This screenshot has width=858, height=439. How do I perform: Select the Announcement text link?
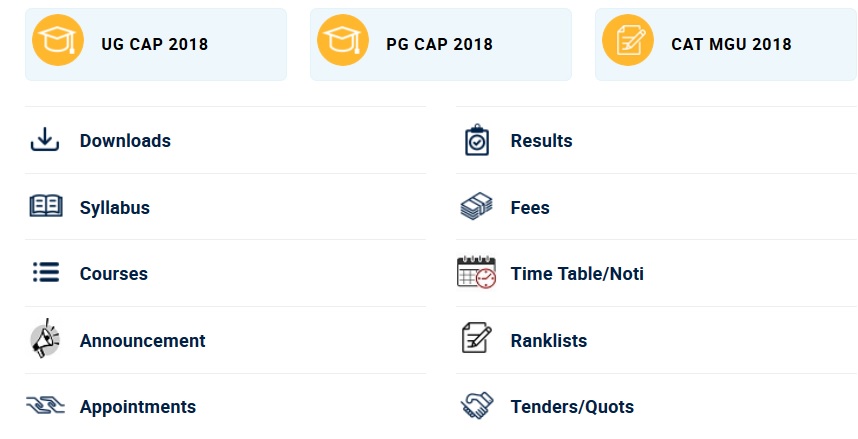(x=143, y=340)
